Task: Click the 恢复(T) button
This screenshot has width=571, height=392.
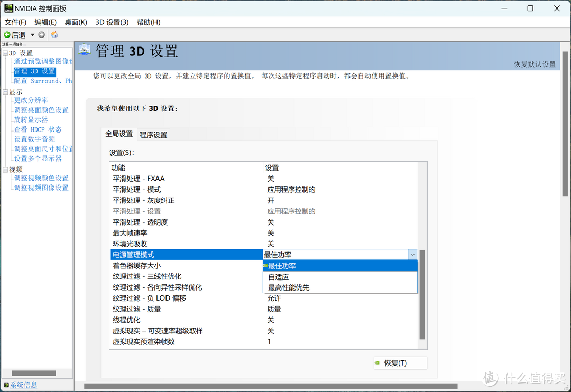Action: point(400,363)
